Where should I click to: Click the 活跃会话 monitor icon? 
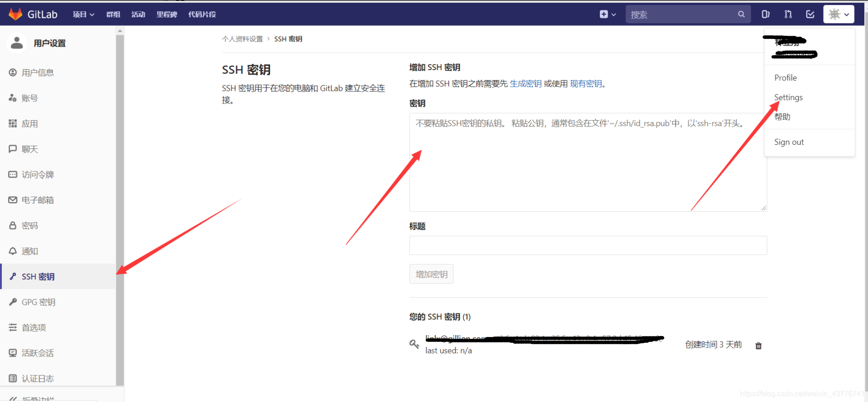coord(13,353)
